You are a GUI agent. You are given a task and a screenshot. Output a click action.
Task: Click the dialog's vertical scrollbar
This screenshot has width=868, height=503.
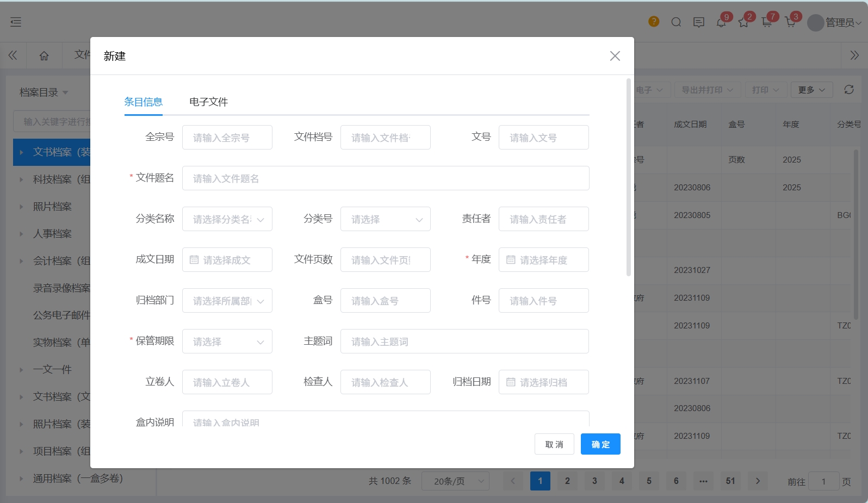[628, 179]
